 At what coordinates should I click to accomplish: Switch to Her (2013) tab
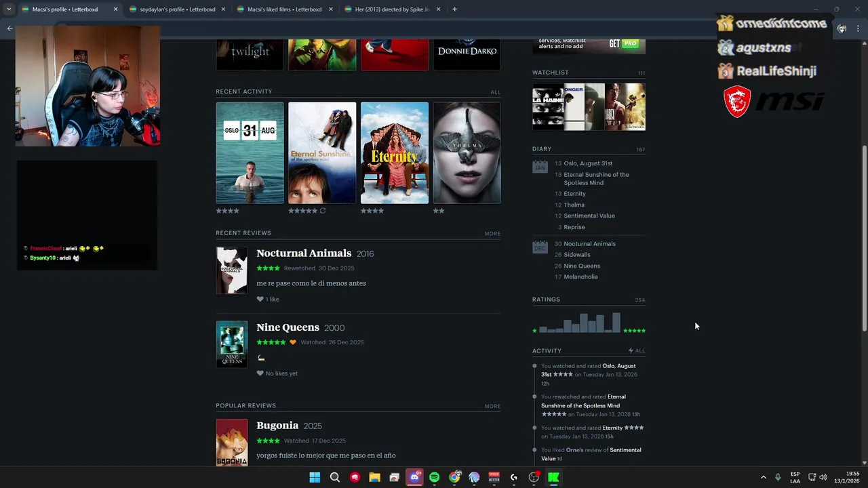392,9
